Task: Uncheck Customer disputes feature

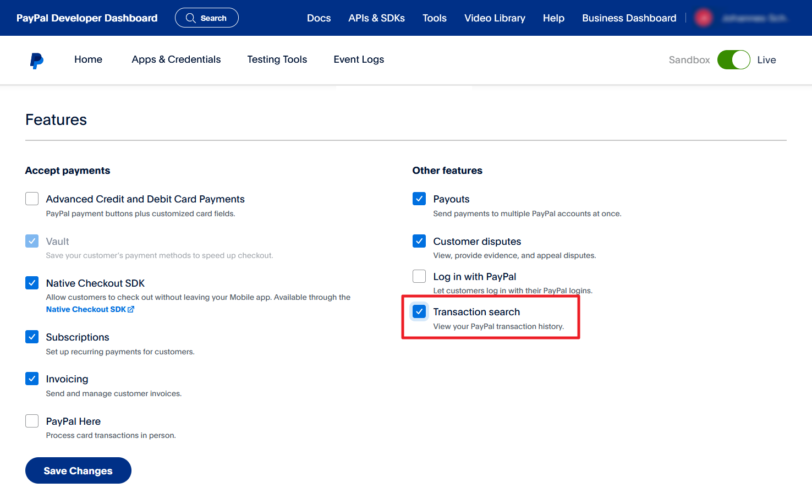Action: (x=419, y=241)
